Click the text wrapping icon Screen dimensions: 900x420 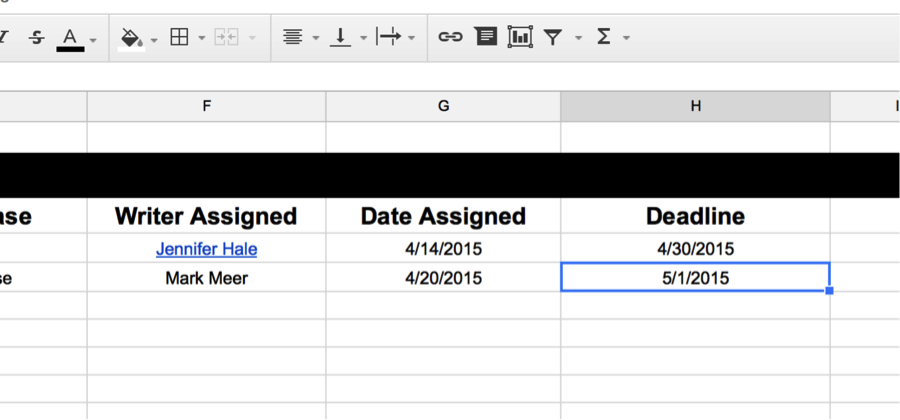click(389, 38)
